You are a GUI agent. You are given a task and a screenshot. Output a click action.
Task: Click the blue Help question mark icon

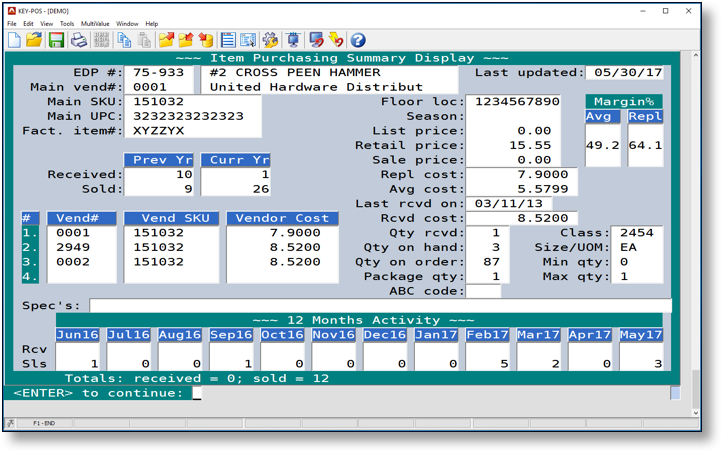357,40
